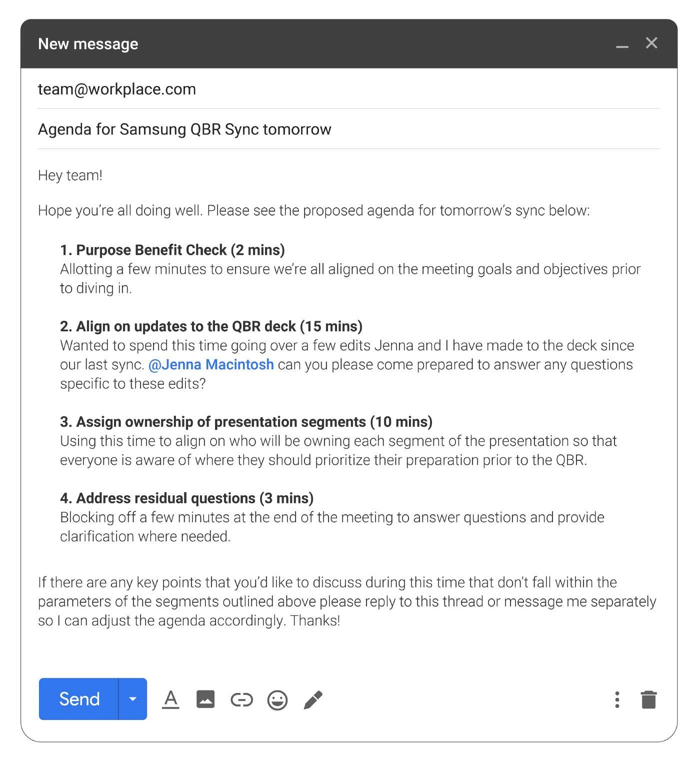
Task: Click the New message title bar
Action: [x=348, y=44]
